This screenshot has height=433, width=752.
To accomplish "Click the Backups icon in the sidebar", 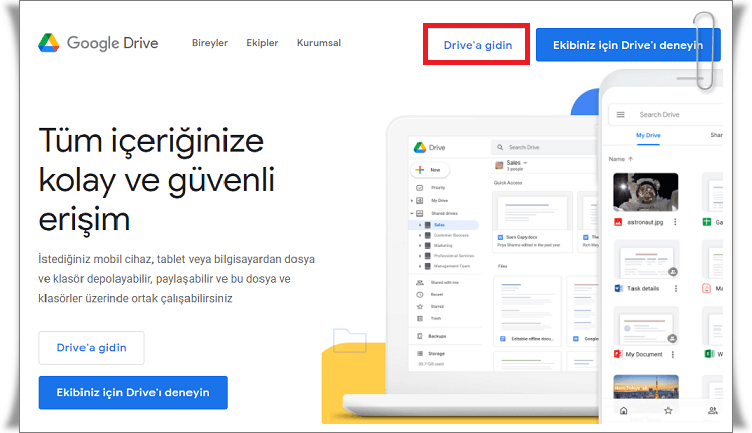I will 420,336.
